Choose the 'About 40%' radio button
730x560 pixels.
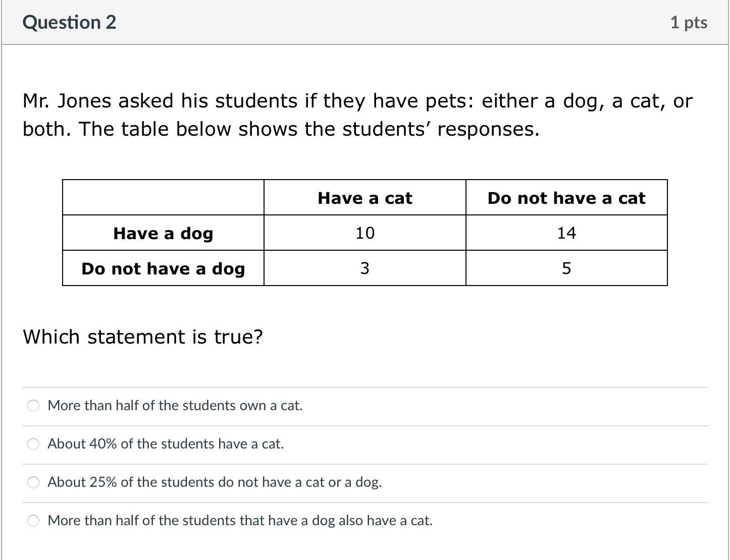tap(33, 444)
